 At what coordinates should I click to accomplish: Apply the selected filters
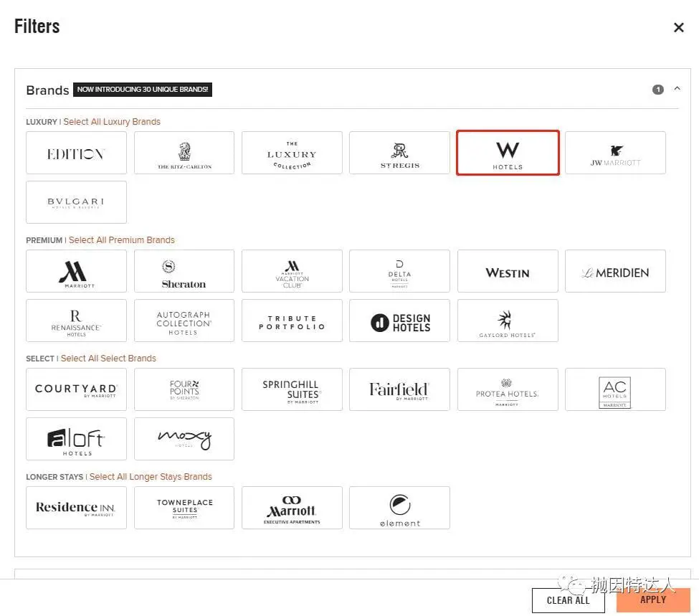[652, 600]
